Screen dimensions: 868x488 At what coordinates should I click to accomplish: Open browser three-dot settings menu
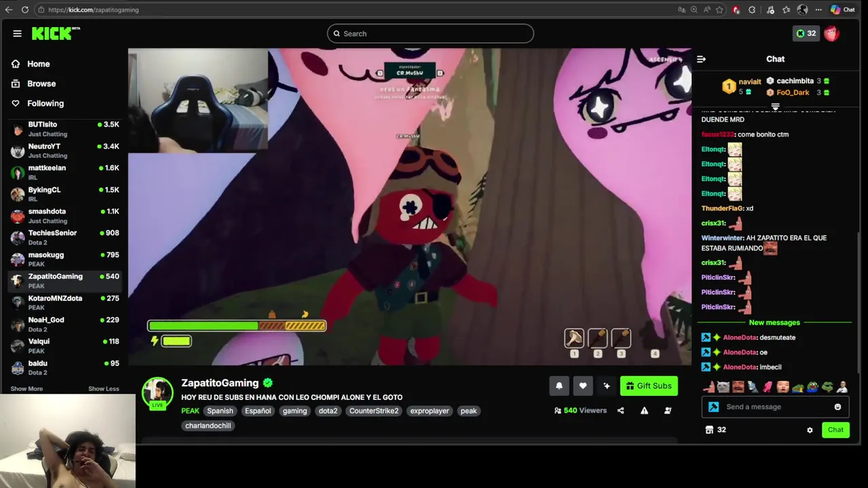pos(818,9)
